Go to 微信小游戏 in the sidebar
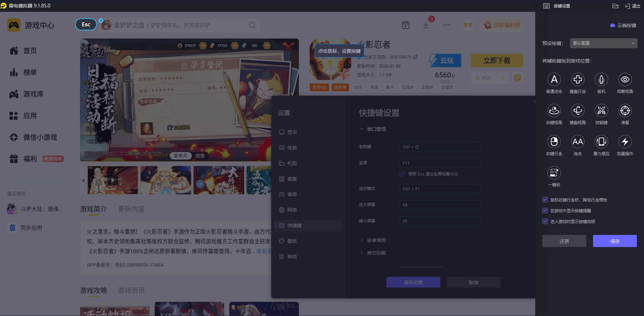 tap(33, 137)
